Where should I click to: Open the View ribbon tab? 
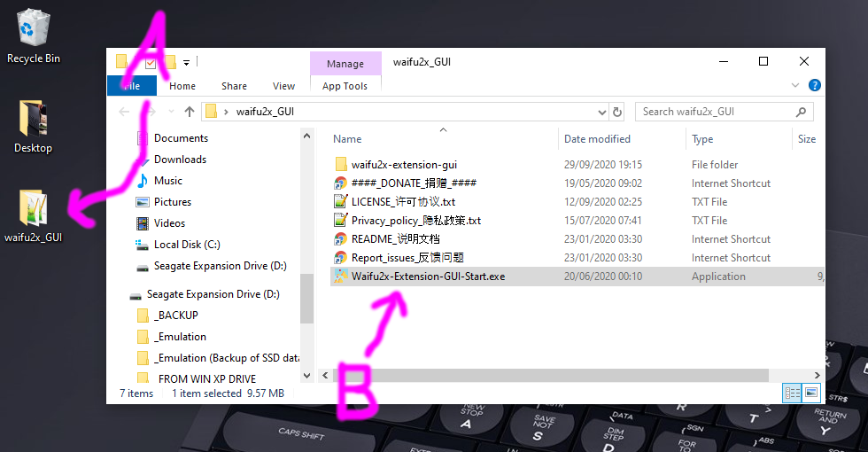[x=283, y=86]
